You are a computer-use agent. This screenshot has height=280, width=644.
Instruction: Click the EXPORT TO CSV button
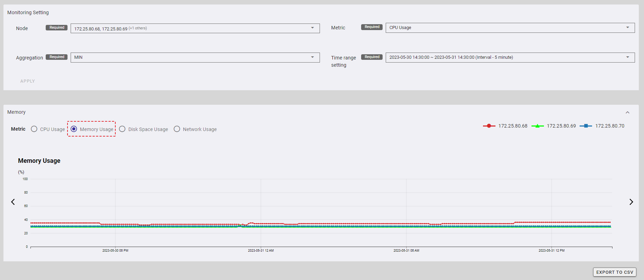[615, 272]
